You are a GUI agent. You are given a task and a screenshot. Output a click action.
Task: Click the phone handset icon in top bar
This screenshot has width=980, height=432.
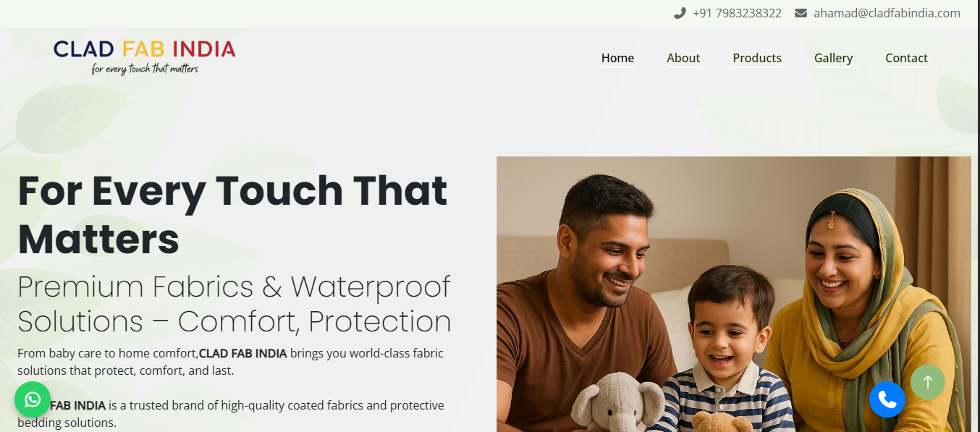pyautogui.click(x=680, y=13)
